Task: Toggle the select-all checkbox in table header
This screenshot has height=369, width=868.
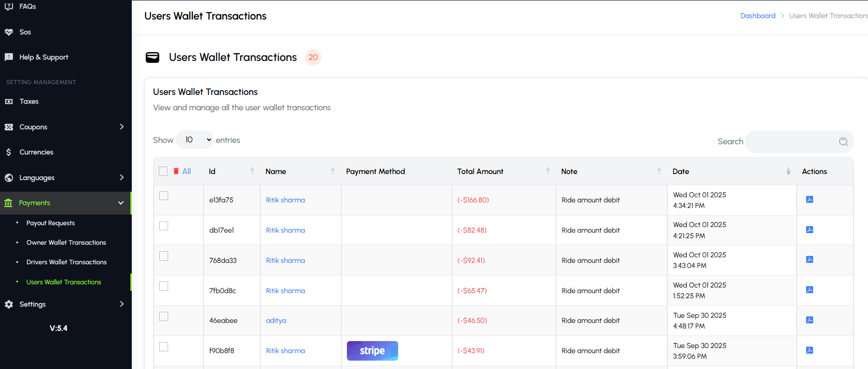Action: click(163, 171)
